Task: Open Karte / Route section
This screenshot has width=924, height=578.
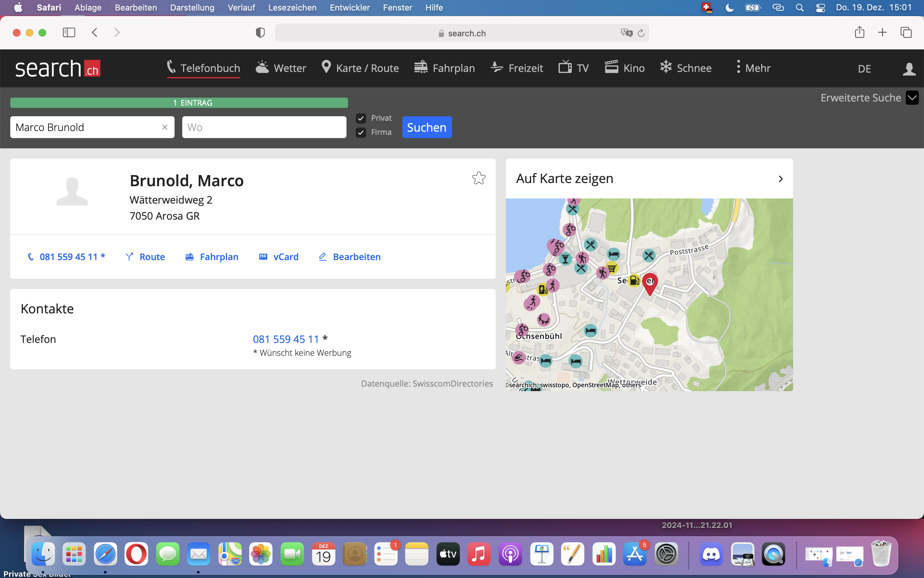Action: [360, 68]
